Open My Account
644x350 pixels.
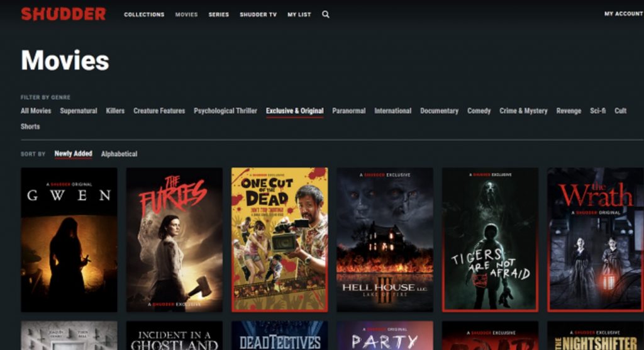623,14
